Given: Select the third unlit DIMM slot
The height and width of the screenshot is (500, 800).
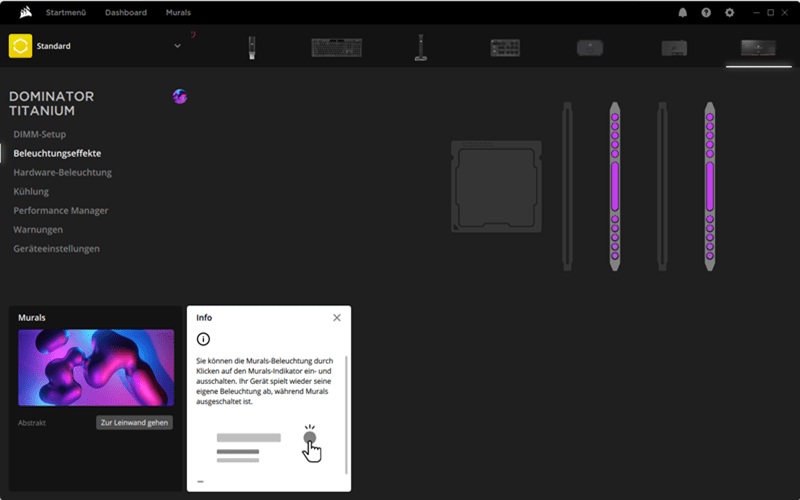Looking at the screenshot, I should click(662, 186).
